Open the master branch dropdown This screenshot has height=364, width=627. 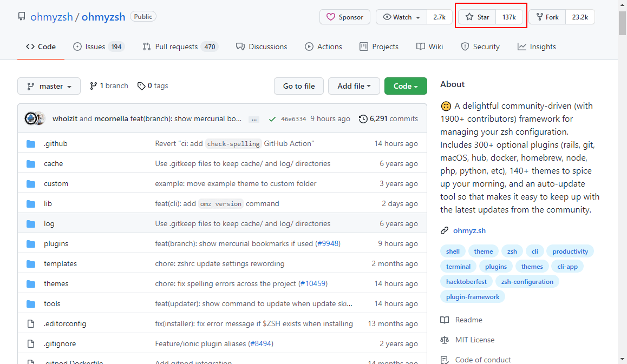pos(49,86)
